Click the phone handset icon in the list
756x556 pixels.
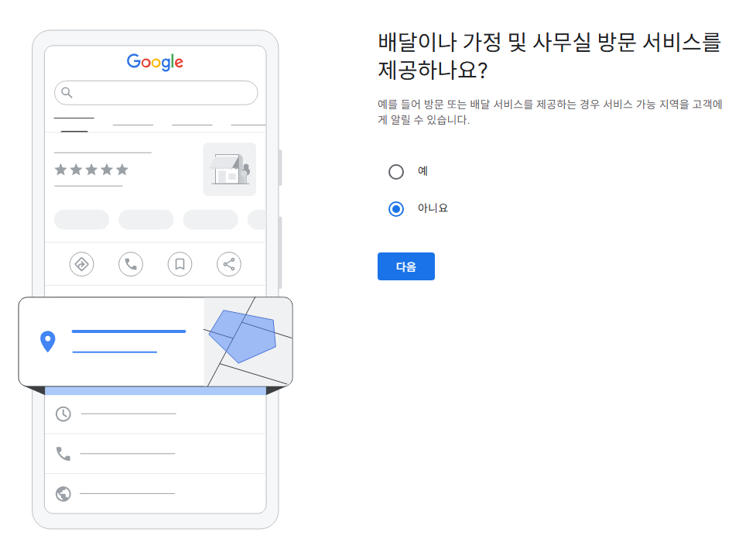point(63,454)
